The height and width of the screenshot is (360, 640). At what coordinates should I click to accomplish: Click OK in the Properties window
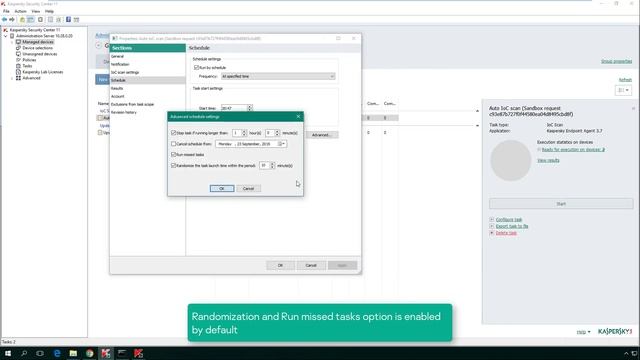click(x=280, y=265)
